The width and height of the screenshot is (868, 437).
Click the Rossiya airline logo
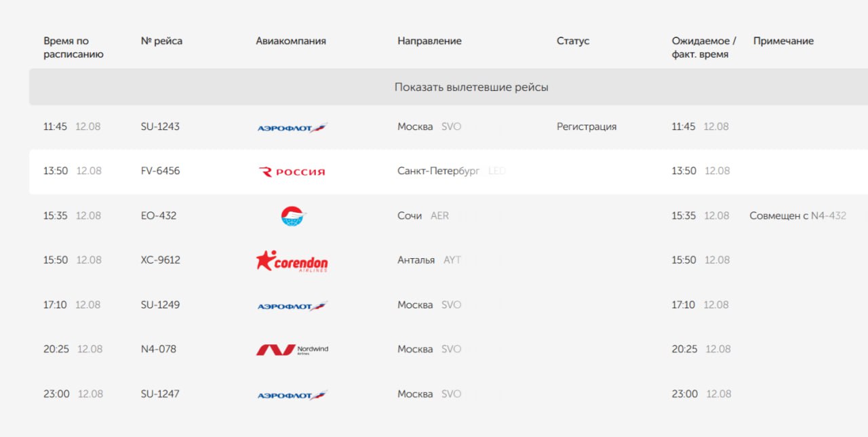[x=292, y=172]
